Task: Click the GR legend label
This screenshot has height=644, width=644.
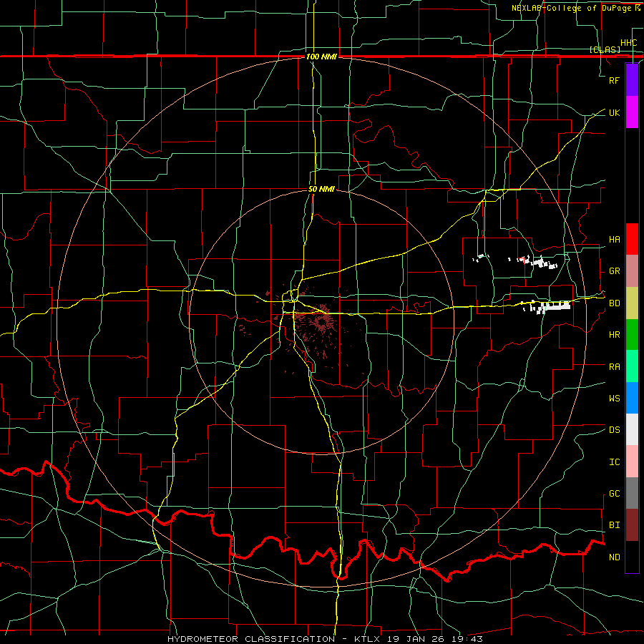Action: 614,271
